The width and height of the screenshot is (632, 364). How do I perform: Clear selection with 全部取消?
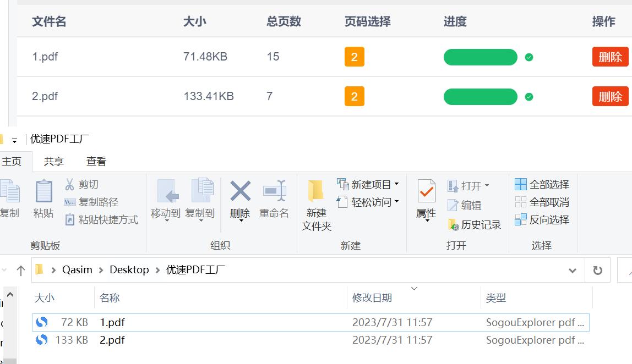(x=541, y=202)
